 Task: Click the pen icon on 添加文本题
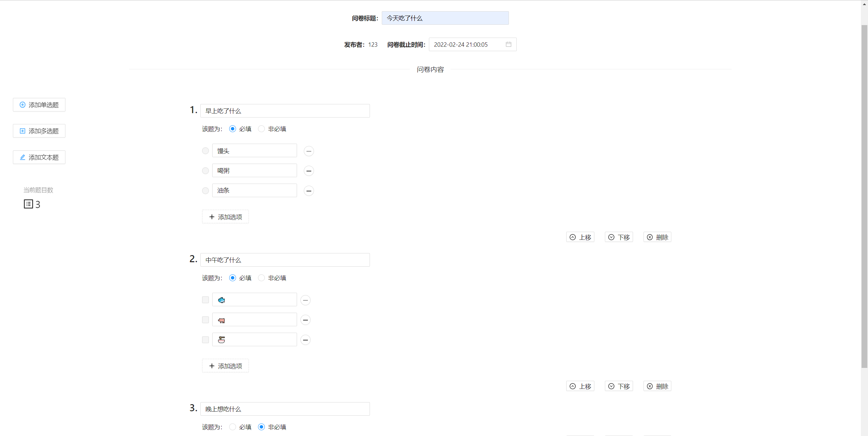point(22,157)
